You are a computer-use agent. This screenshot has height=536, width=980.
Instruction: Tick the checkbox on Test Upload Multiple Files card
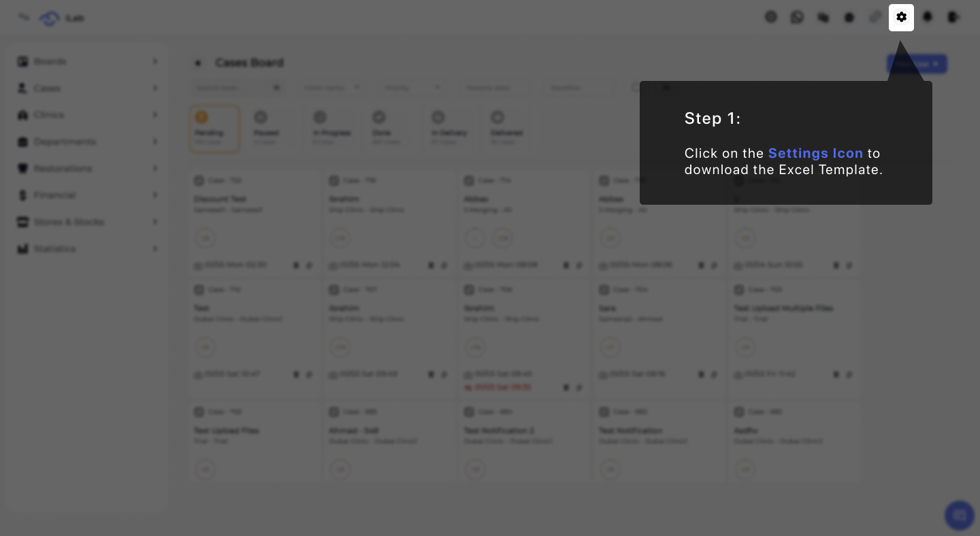click(739, 290)
